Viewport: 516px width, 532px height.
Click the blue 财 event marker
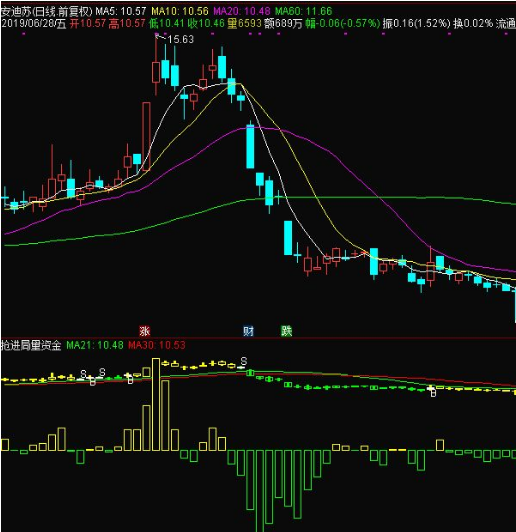point(248,331)
